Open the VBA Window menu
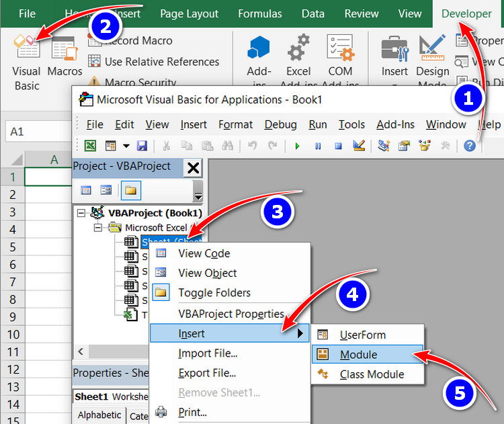 click(x=446, y=124)
